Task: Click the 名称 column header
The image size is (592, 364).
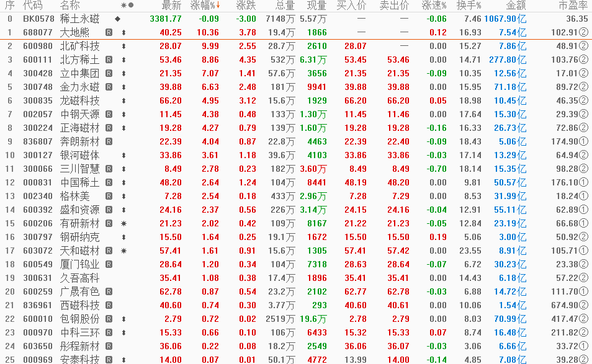Action: click(70, 6)
